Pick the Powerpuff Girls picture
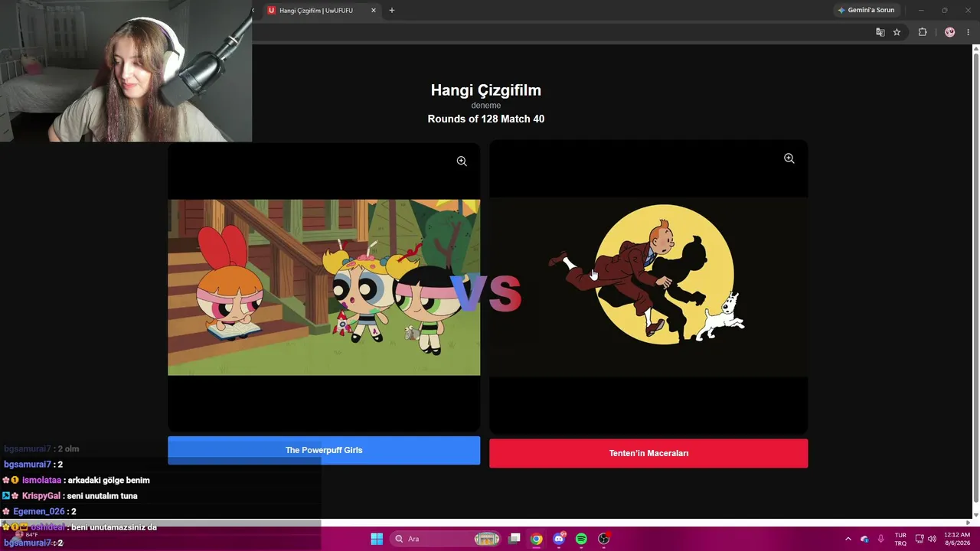 (324, 288)
